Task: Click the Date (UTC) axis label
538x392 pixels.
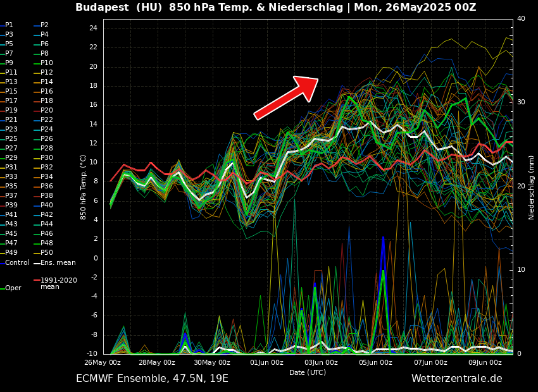Action: tap(308, 372)
